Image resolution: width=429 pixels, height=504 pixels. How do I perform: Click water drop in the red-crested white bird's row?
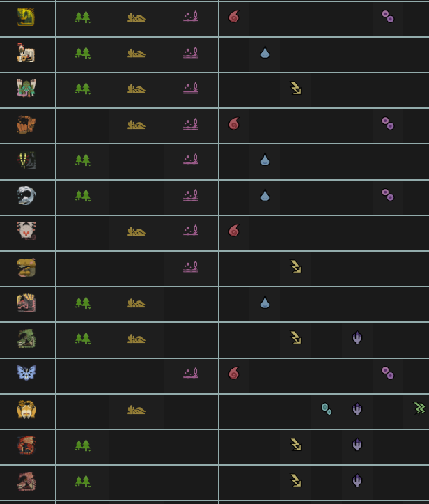265,53
